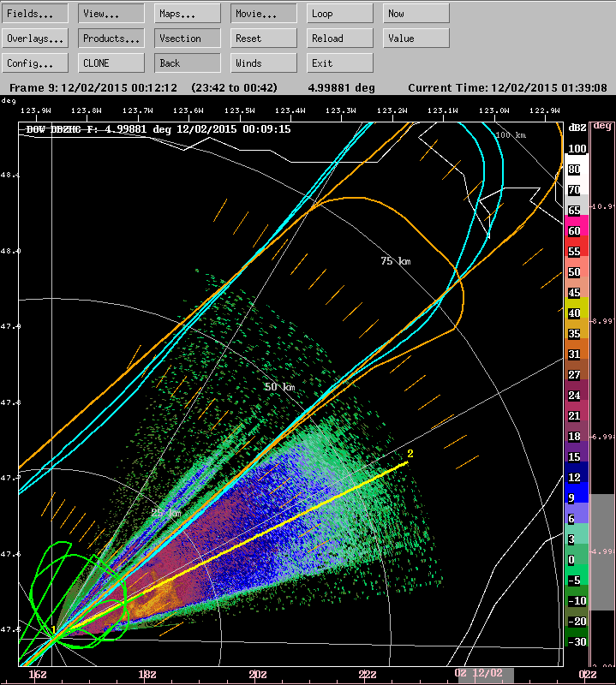616x685 pixels.
Task: Click the Now button
Action: 416,14
